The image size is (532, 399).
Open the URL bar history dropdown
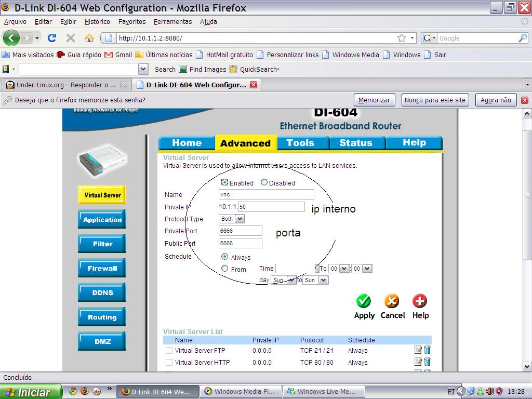412,38
